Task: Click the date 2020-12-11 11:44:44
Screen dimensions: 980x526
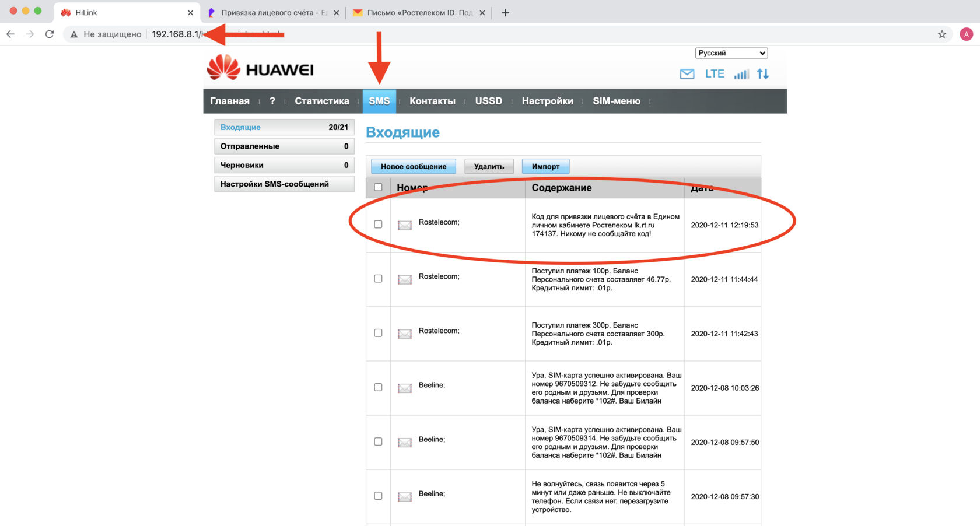Action: click(x=724, y=279)
